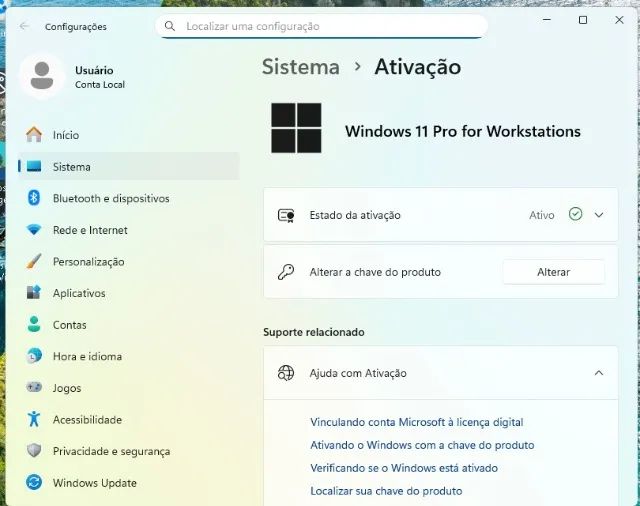Select the Privacidade e segurança shield icon
The width and height of the screenshot is (640, 506).
tap(34, 451)
